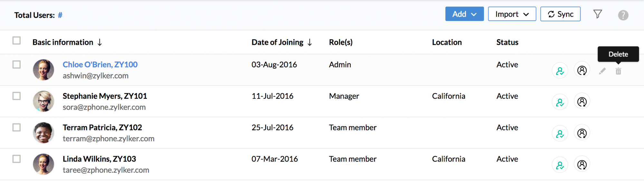Click the green user icon in Terram Patricia's row
644x181 pixels.
pos(560,134)
